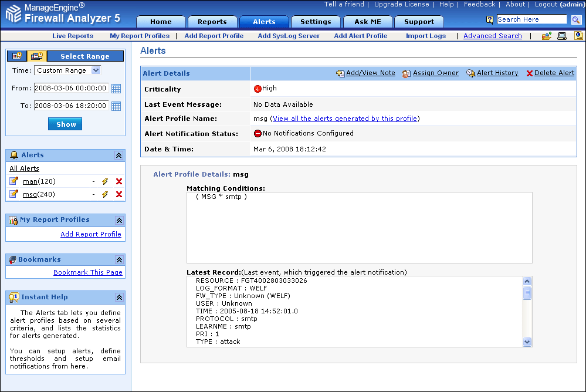The width and height of the screenshot is (586, 392).
Task: Edit the msg alert profile
Action: pyautogui.click(x=14, y=194)
